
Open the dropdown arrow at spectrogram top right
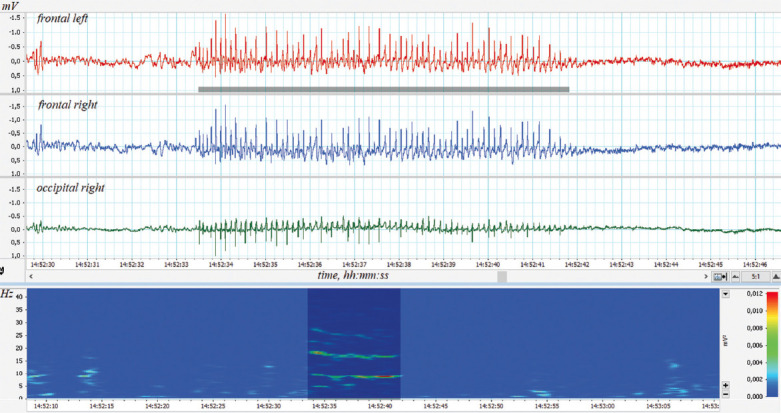[x=725, y=295]
